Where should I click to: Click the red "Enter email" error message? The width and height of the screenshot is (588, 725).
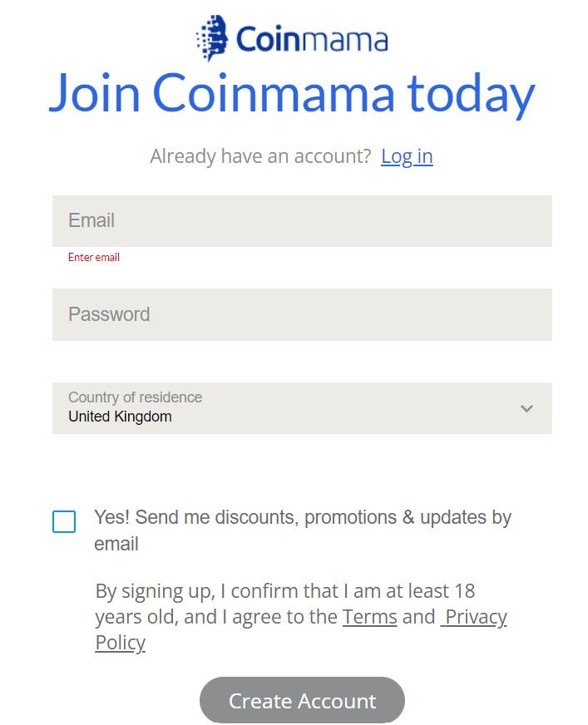click(94, 258)
